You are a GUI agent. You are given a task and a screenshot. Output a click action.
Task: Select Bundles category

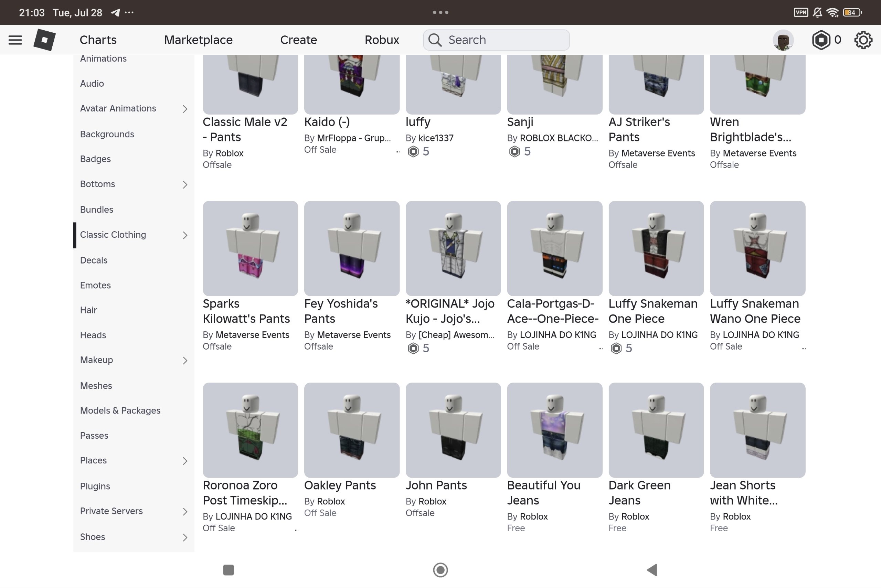96,209
